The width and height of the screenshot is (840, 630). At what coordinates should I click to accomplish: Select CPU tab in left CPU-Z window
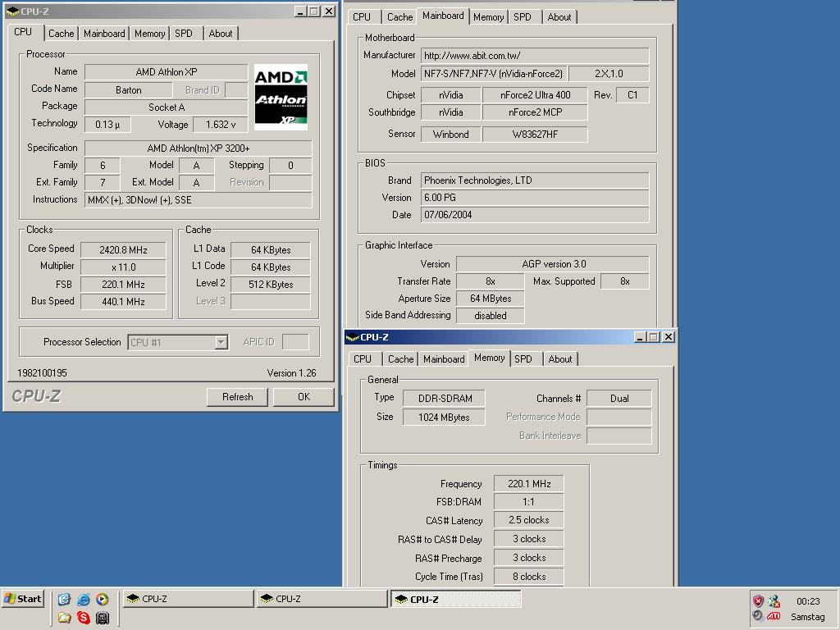click(23, 32)
